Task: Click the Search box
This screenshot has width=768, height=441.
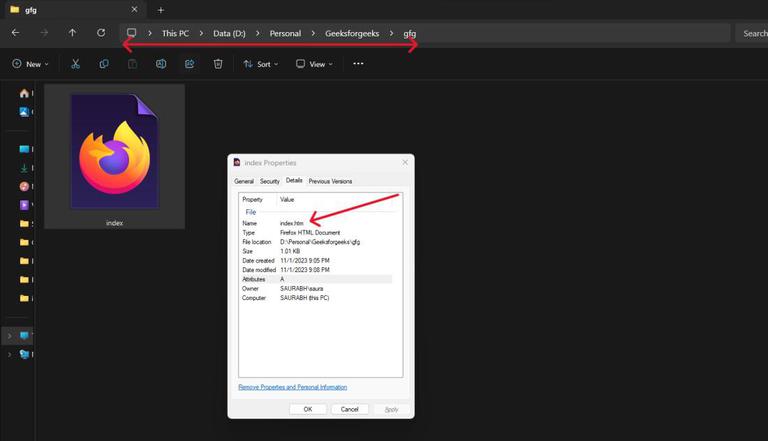Action: [752, 33]
